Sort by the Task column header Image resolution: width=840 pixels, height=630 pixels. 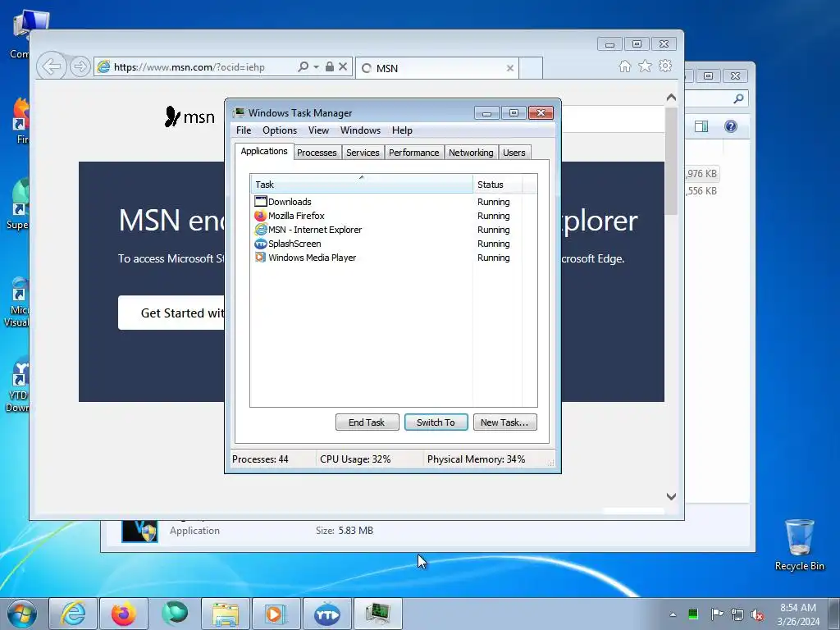[x=362, y=185]
